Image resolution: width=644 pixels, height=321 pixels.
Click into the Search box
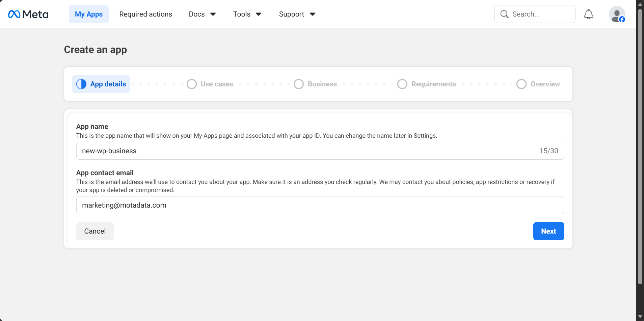pos(535,14)
